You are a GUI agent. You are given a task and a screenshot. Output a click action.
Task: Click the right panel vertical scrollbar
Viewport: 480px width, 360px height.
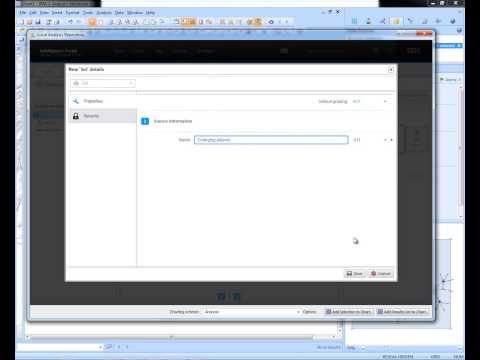tap(461, 152)
